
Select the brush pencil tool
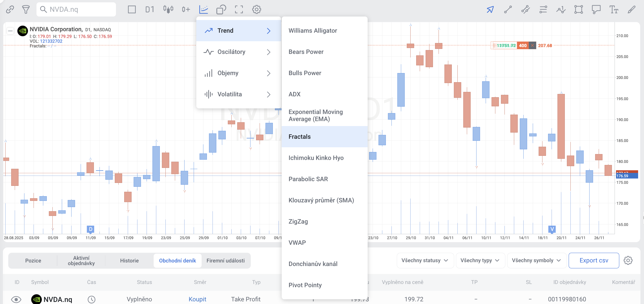click(x=632, y=9)
